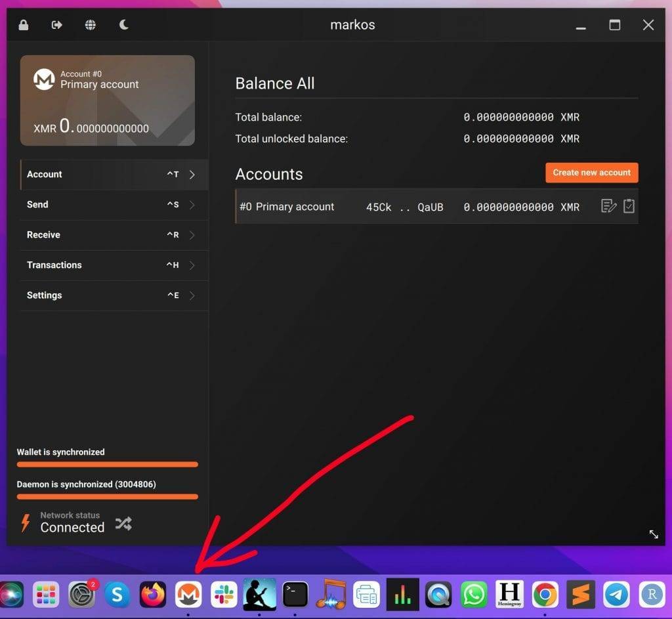The width and height of the screenshot is (672, 619).
Task: Expand the Receive chevron arrow
Action: (x=192, y=235)
